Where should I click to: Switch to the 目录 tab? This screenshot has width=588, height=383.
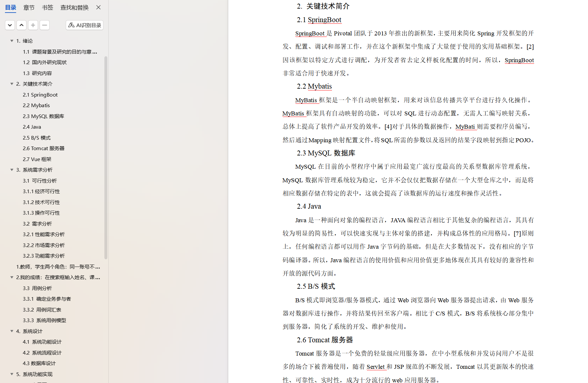pyautogui.click(x=11, y=8)
